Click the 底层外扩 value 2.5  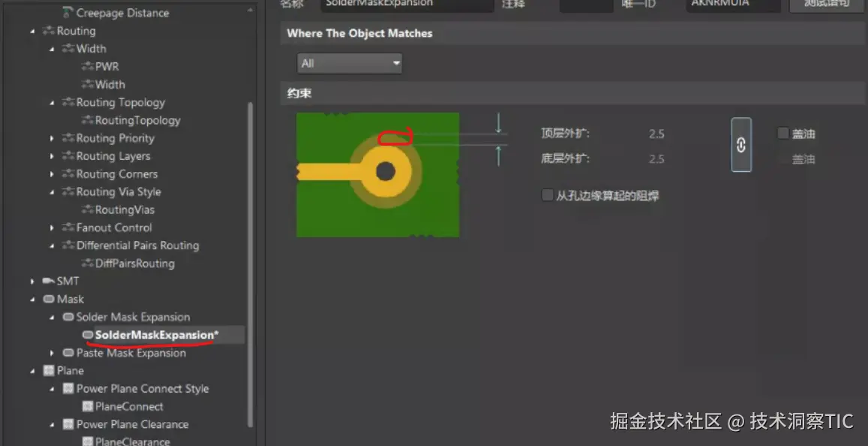pos(656,159)
